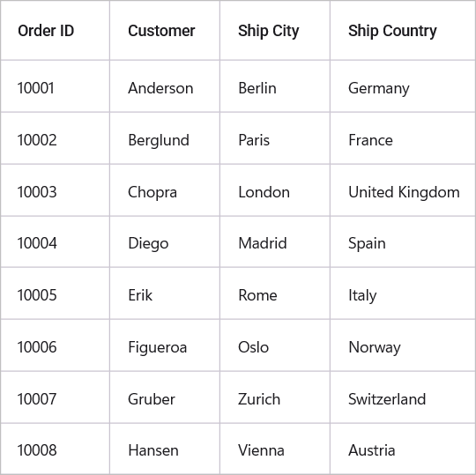Screen dimensions: 476x475
Task: Click the Paris ship city cell
Action: pos(275,138)
